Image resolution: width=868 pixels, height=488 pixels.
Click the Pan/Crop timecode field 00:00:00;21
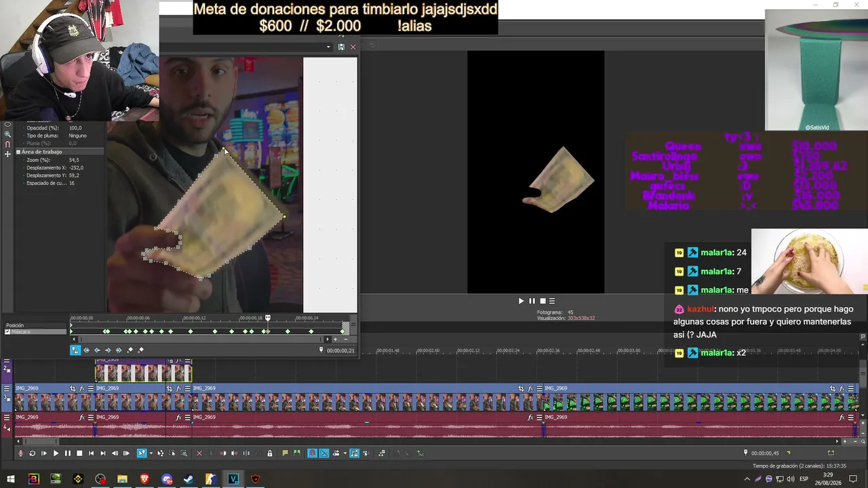coord(340,350)
